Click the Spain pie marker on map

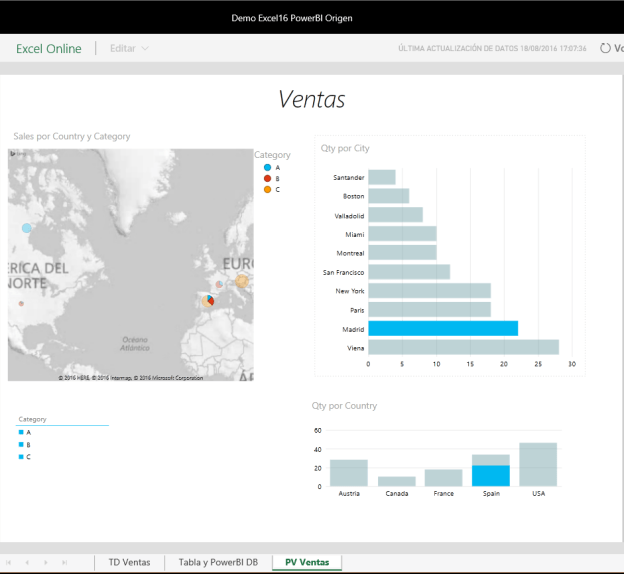pos(208,301)
